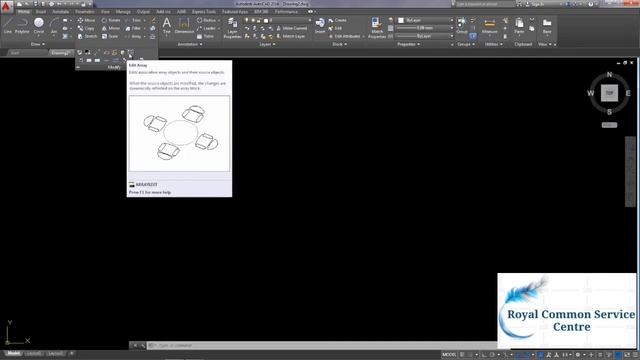Select the Line tool
Viewport: 640px width, 360px height.
(7, 25)
